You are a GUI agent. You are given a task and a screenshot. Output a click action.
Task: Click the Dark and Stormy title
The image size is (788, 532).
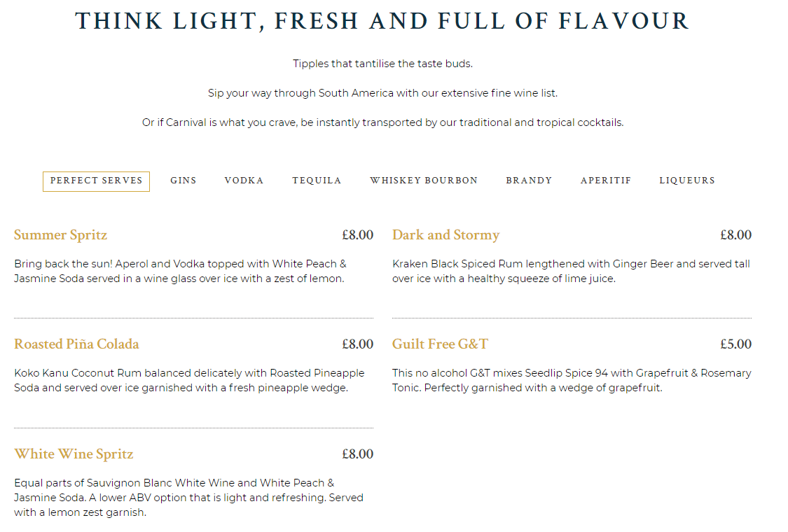(x=445, y=235)
